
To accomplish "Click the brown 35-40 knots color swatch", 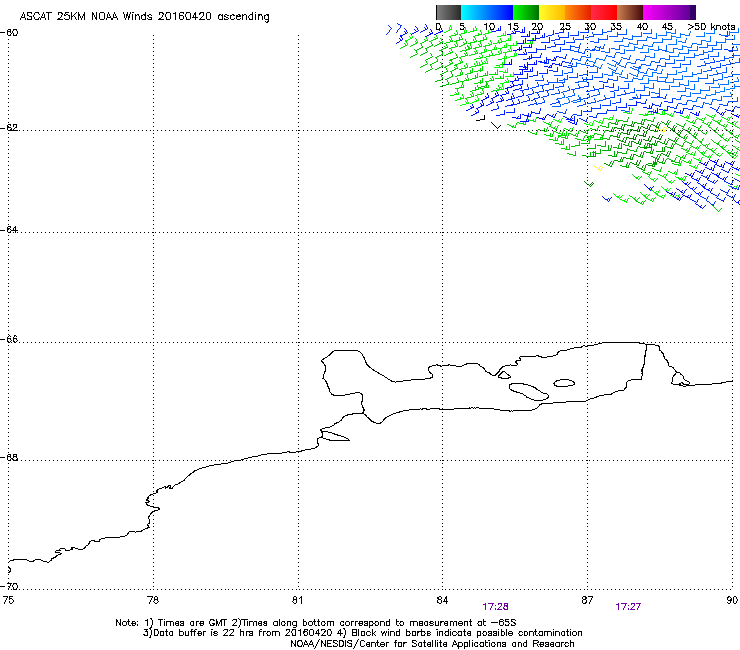I will 630,12.
